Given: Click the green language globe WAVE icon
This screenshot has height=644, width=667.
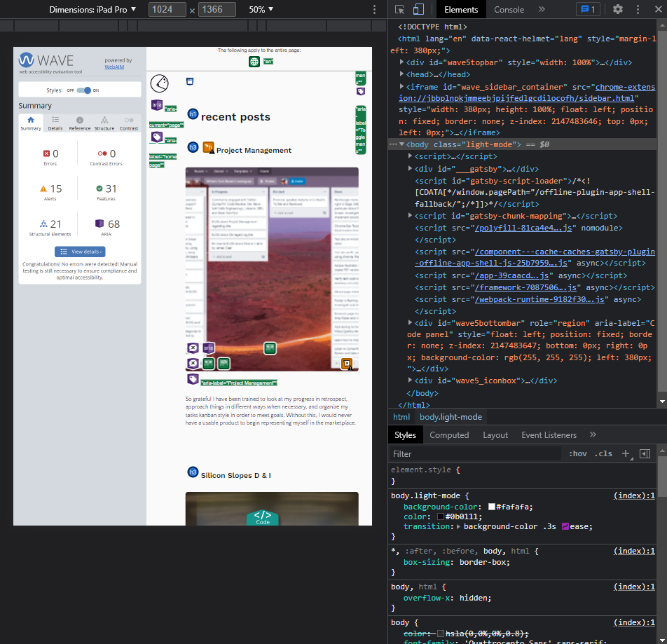Looking at the screenshot, I should [x=254, y=62].
